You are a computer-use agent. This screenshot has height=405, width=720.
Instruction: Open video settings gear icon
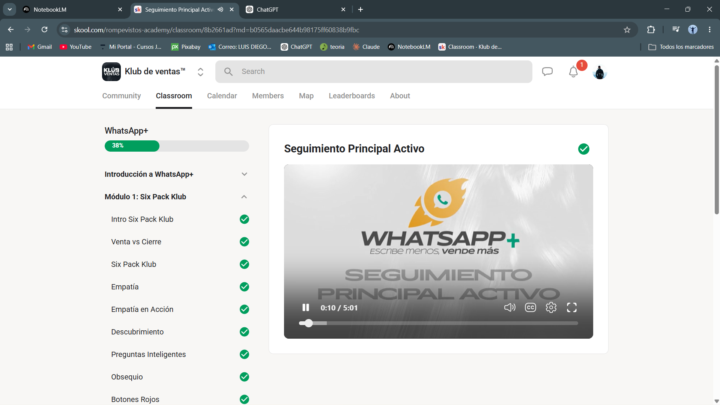pos(551,308)
